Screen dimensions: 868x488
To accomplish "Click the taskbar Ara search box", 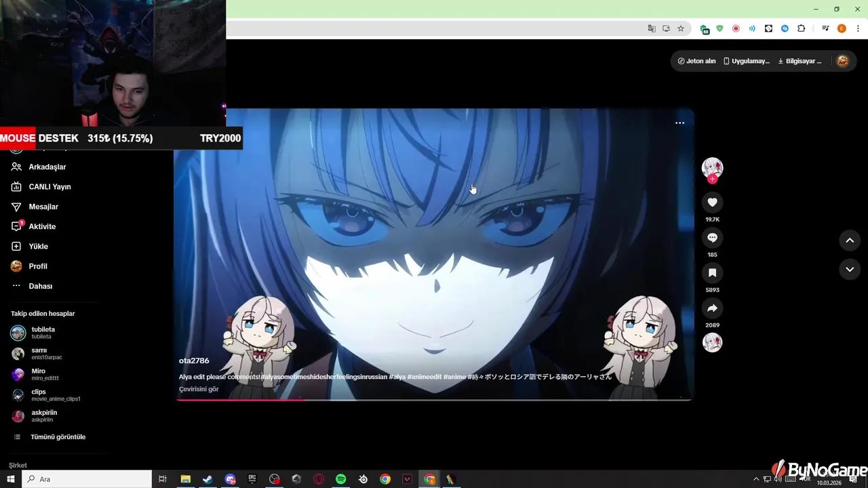I will 87,479.
